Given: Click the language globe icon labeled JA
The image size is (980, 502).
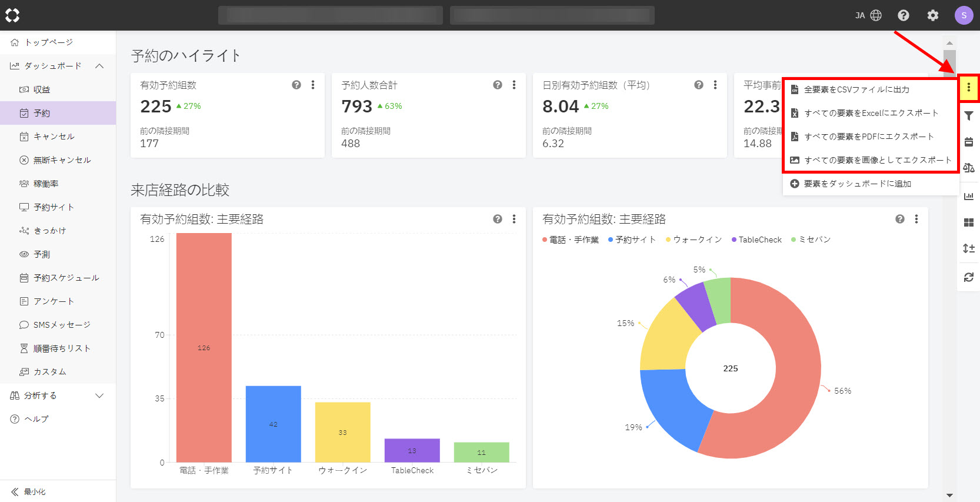Looking at the screenshot, I should pos(868,15).
